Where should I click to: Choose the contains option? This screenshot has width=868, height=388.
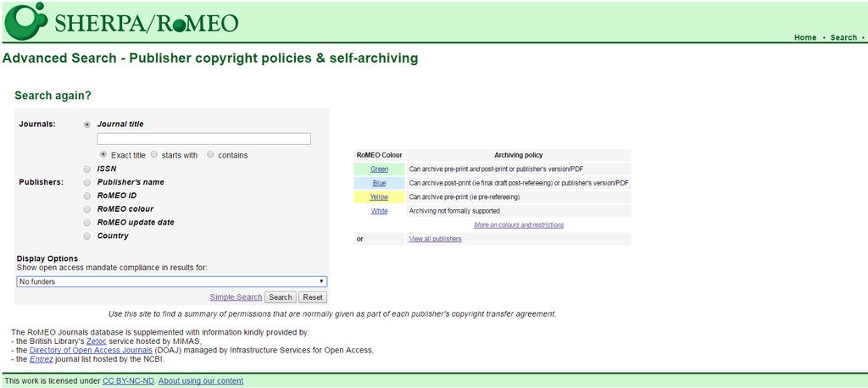pos(210,155)
